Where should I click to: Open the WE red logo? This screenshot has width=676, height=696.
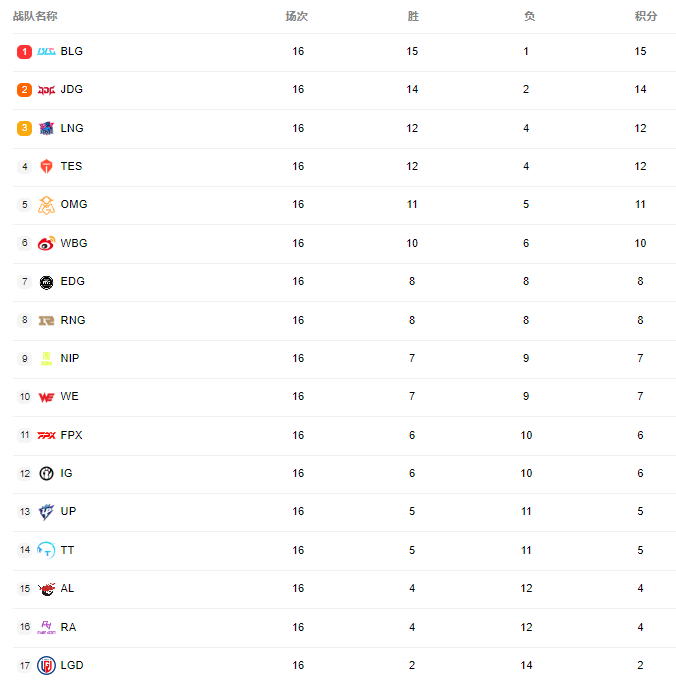tap(46, 397)
